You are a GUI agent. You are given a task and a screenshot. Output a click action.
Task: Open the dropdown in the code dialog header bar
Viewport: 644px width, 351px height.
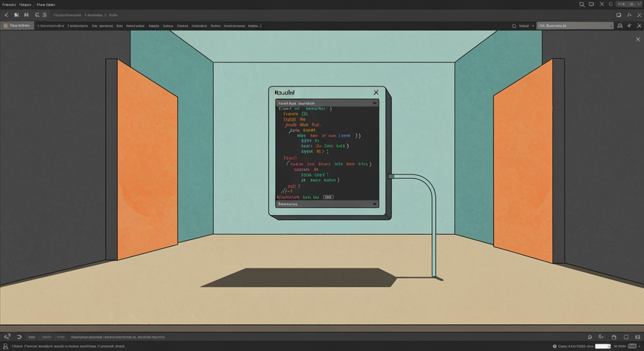pos(375,103)
